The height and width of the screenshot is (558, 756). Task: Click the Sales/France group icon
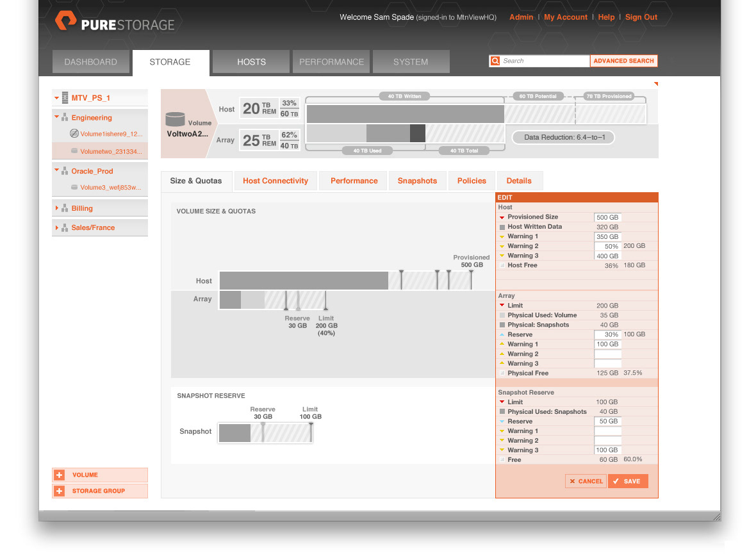pyautogui.click(x=65, y=227)
